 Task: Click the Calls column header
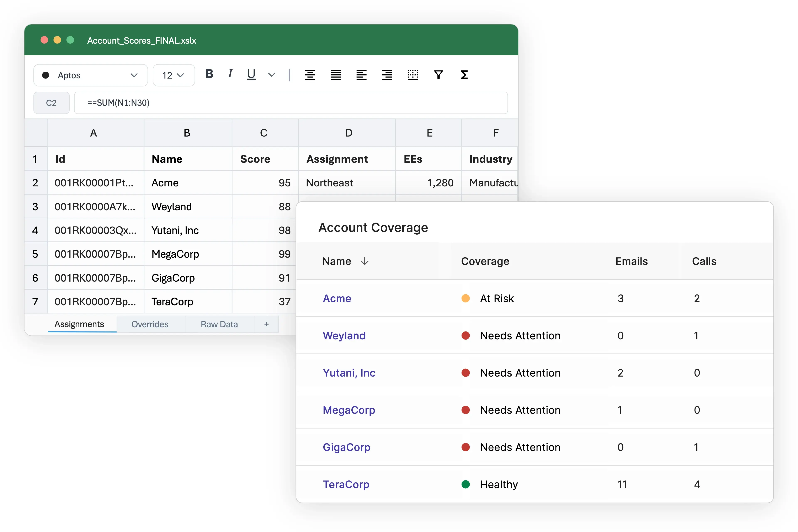tap(704, 261)
